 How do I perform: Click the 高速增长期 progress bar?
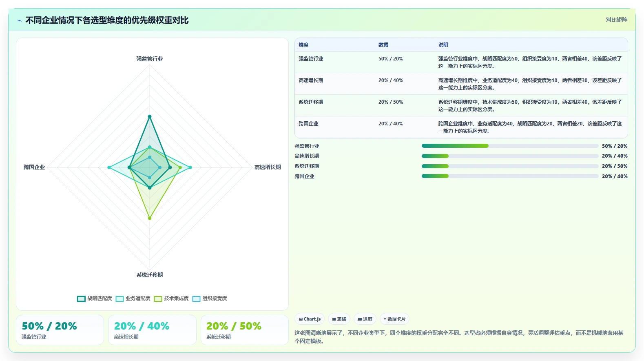tap(510, 156)
